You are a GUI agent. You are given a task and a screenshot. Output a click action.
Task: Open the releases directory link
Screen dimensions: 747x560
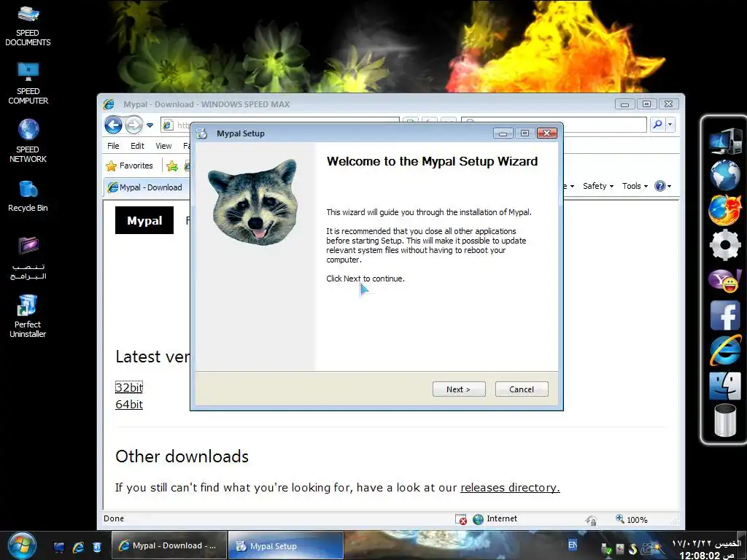[x=510, y=488]
